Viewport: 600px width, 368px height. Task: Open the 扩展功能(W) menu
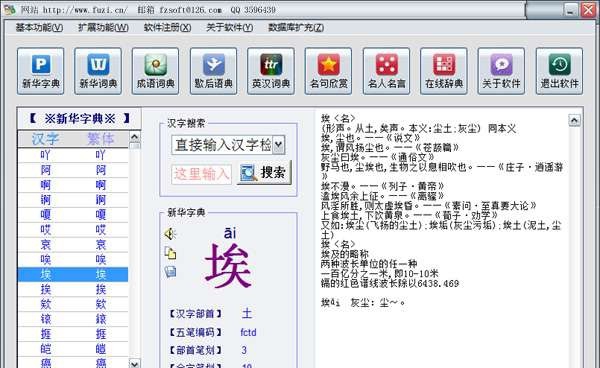pos(103,28)
